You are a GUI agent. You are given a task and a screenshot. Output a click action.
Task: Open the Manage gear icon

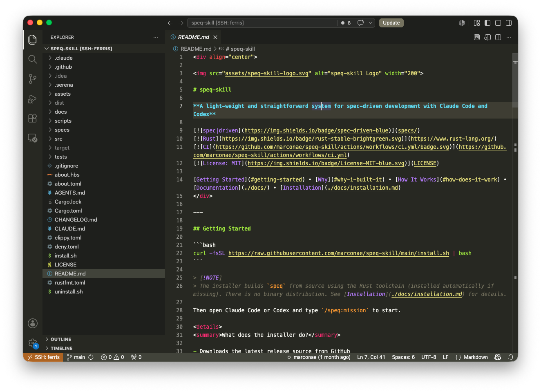pyautogui.click(x=33, y=343)
